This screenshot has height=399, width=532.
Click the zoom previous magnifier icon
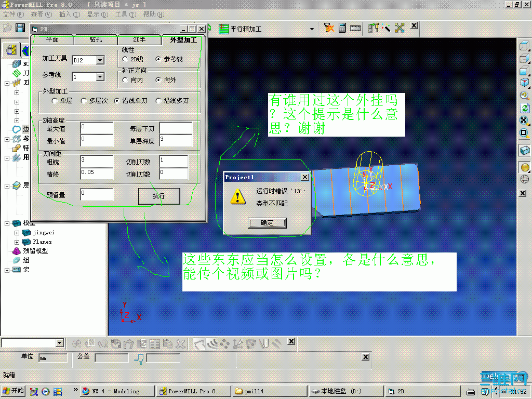[x=525, y=96]
